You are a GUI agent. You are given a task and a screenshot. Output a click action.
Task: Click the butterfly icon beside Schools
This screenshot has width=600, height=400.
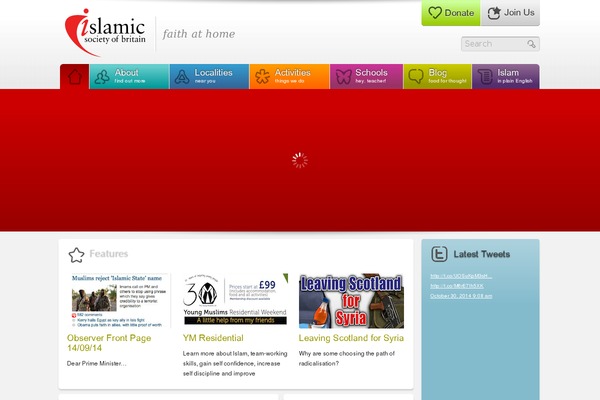343,77
